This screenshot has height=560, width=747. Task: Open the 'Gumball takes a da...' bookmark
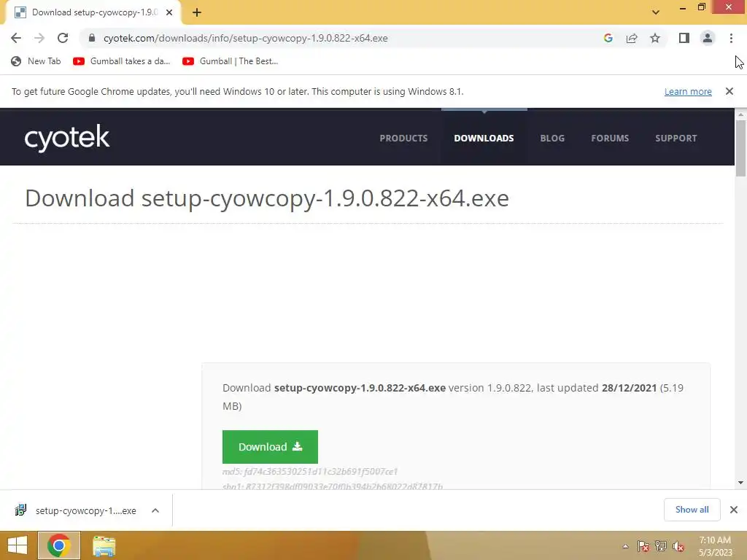click(122, 61)
